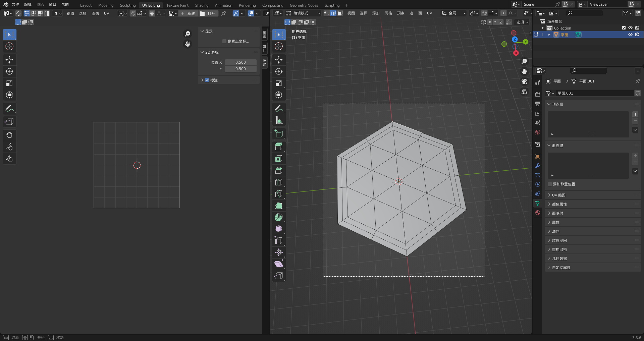Click the 新建 image button
The height and width of the screenshot is (341, 644).
click(x=188, y=13)
